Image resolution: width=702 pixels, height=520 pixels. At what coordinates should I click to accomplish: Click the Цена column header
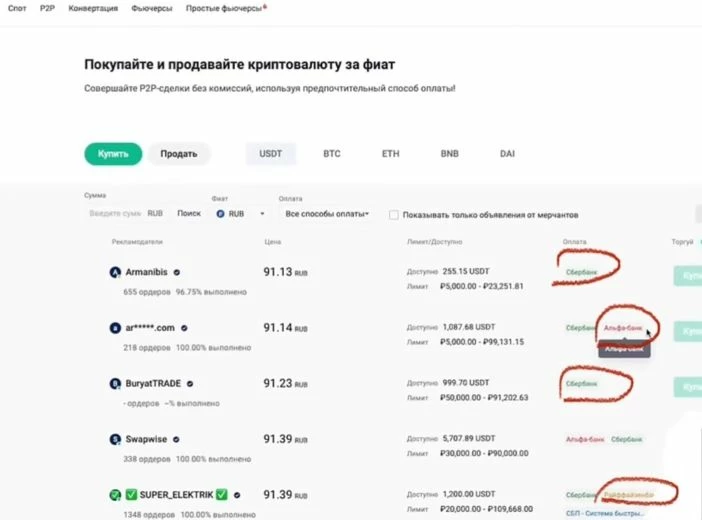click(x=273, y=242)
